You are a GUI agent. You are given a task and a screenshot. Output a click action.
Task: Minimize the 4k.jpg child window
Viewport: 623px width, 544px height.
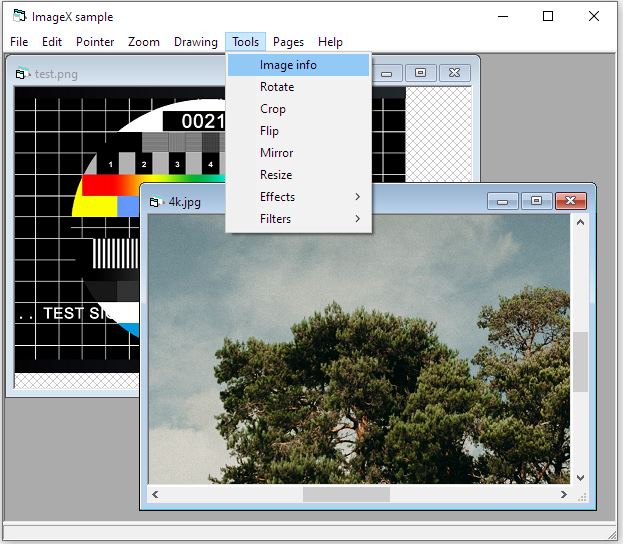502,201
